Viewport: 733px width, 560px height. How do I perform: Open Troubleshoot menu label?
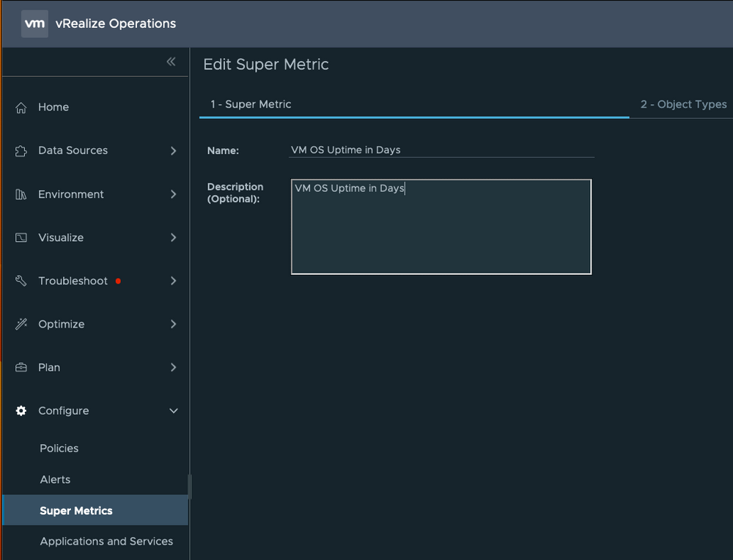(x=73, y=281)
